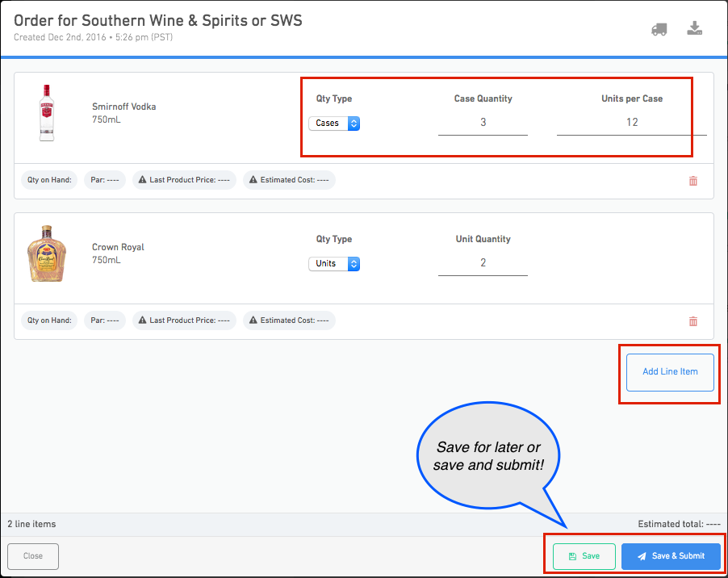Click warning icon on Smirnoff Last Product Price
The height and width of the screenshot is (578, 728).
(143, 180)
